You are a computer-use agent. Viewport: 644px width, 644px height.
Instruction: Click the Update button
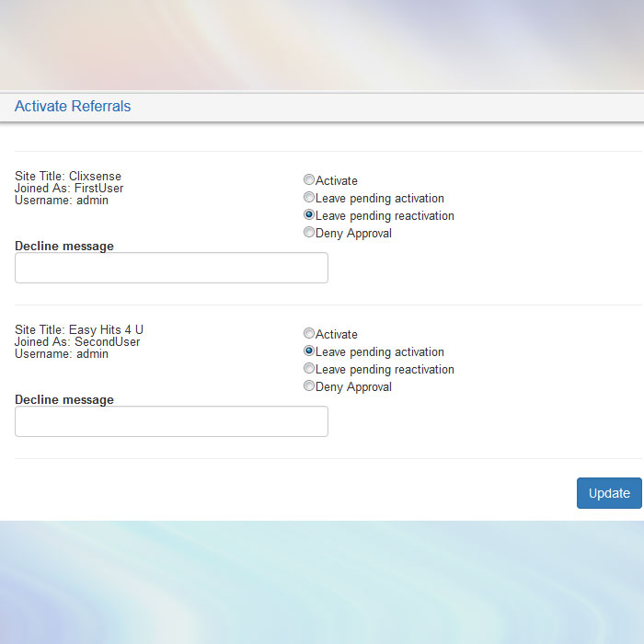point(609,493)
